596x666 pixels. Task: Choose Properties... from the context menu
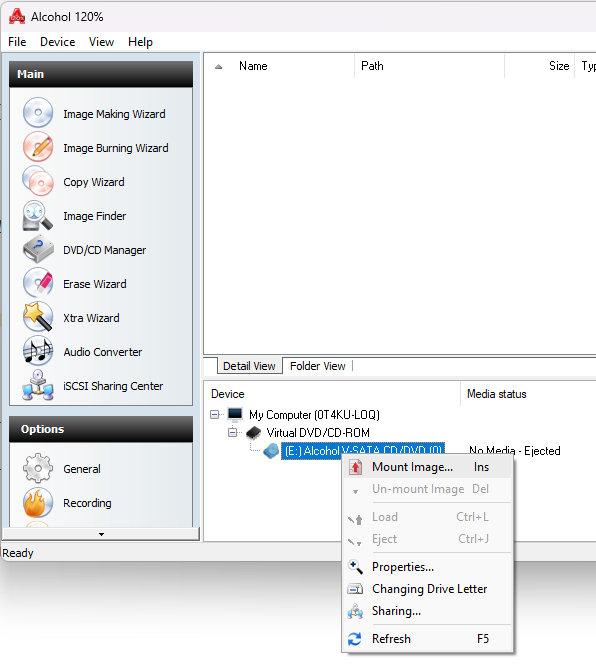[428, 567]
